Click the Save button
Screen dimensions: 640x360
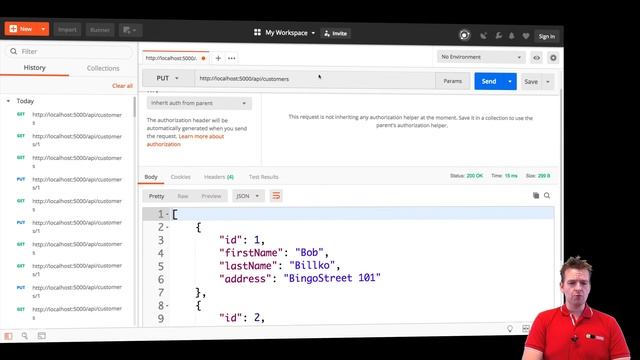pyautogui.click(x=531, y=82)
